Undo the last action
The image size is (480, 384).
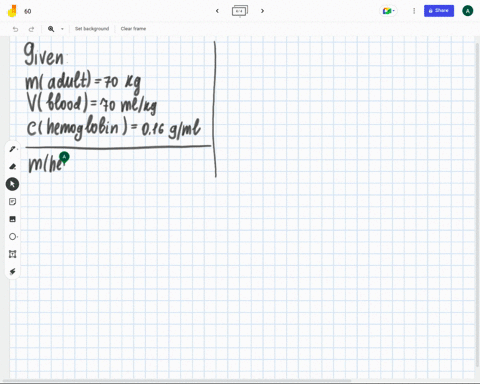15,29
